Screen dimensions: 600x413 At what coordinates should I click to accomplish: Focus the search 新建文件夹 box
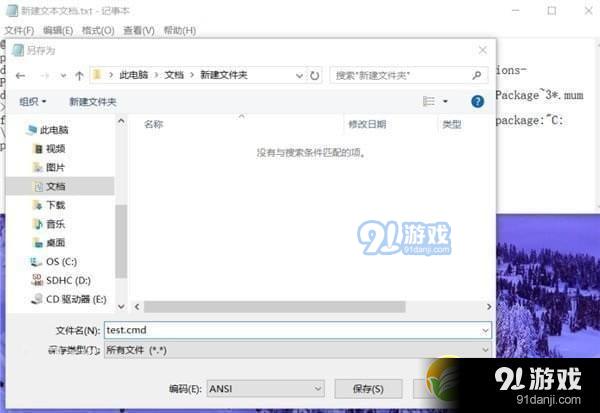[409, 75]
